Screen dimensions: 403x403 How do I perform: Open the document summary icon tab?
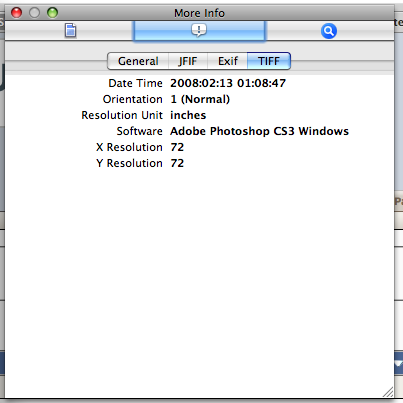(70, 31)
